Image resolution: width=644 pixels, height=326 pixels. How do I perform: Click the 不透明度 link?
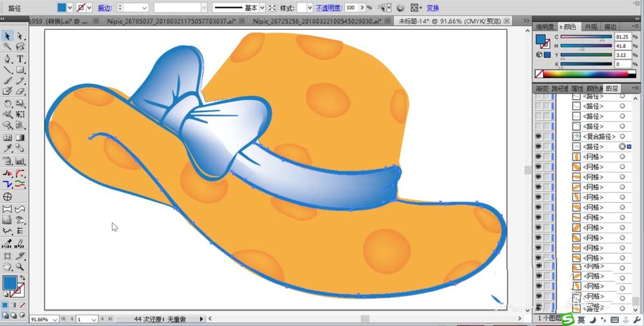329,8
